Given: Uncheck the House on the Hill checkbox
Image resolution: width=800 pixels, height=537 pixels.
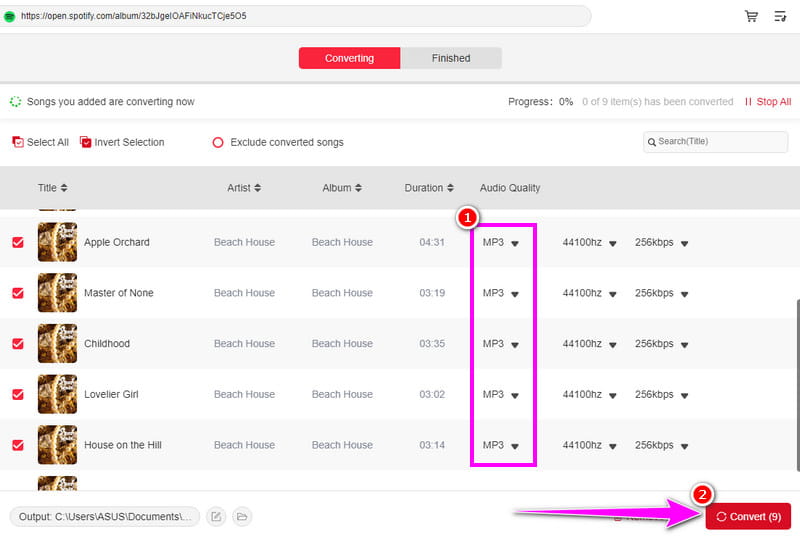Looking at the screenshot, I should pos(18,445).
